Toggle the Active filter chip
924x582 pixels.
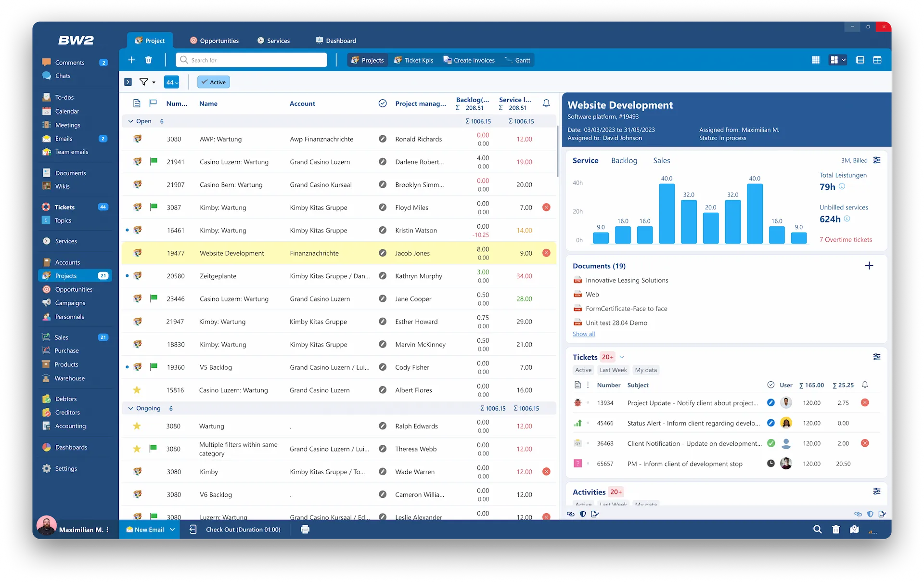(x=213, y=82)
